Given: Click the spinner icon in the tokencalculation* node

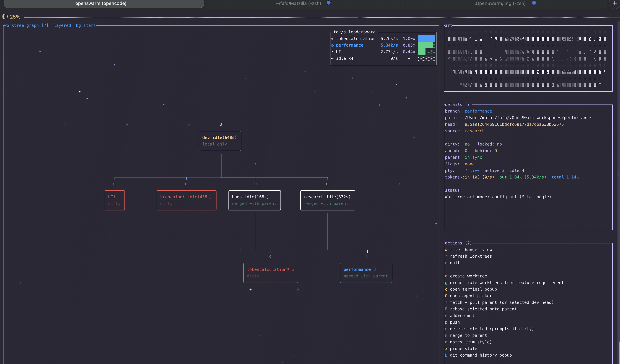Looking at the screenshot, I should [x=293, y=269].
